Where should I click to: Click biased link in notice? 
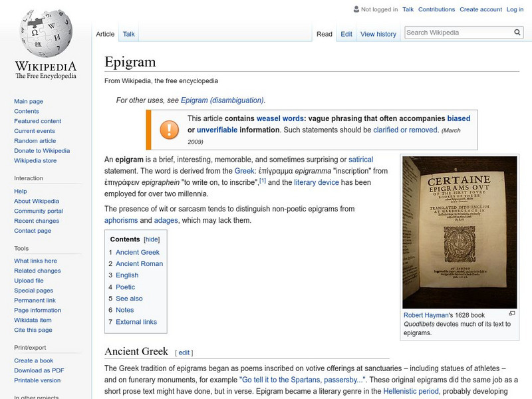[x=459, y=118]
